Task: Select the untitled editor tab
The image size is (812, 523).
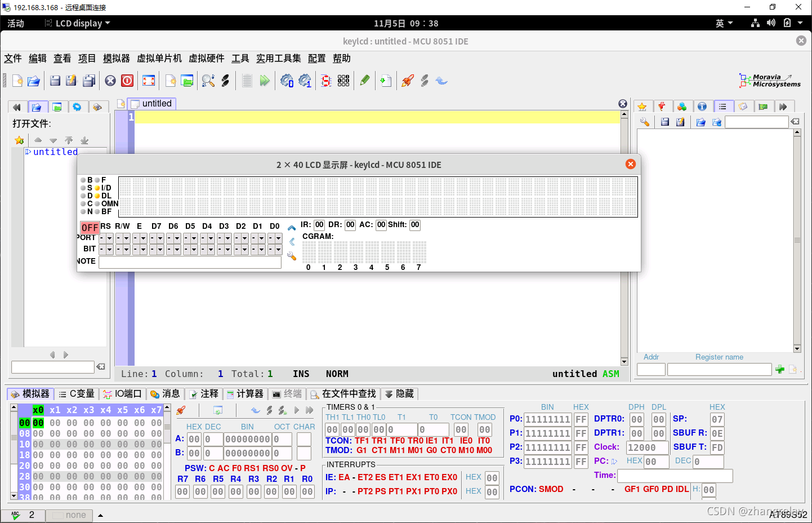Action: coord(152,103)
